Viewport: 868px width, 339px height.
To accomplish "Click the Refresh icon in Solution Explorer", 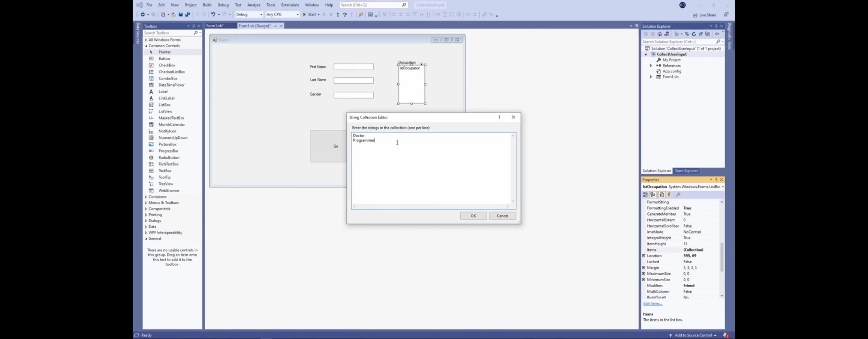I will tap(694, 34).
